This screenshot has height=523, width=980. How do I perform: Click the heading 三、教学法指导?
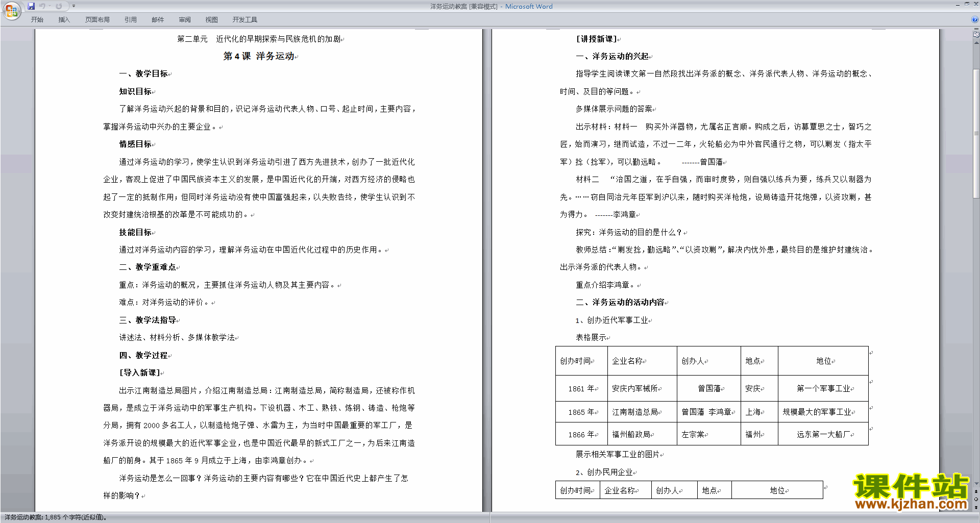[x=148, y=320]
